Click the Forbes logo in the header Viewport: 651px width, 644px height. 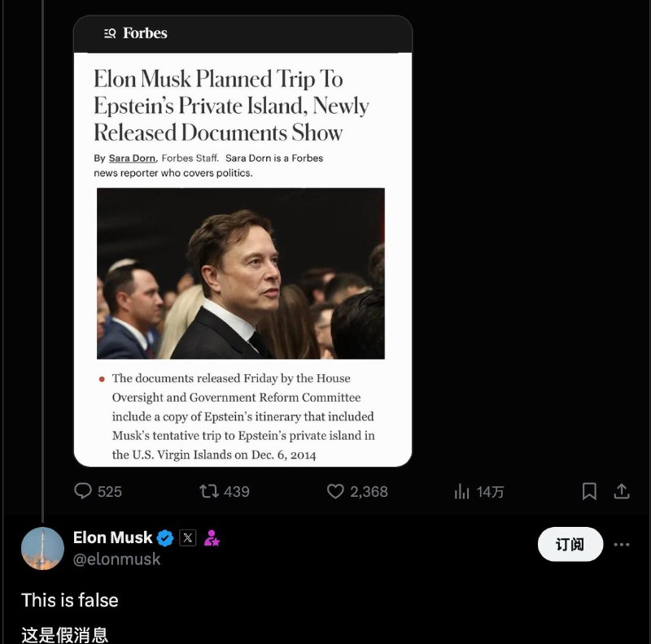(x=145, y=33)
